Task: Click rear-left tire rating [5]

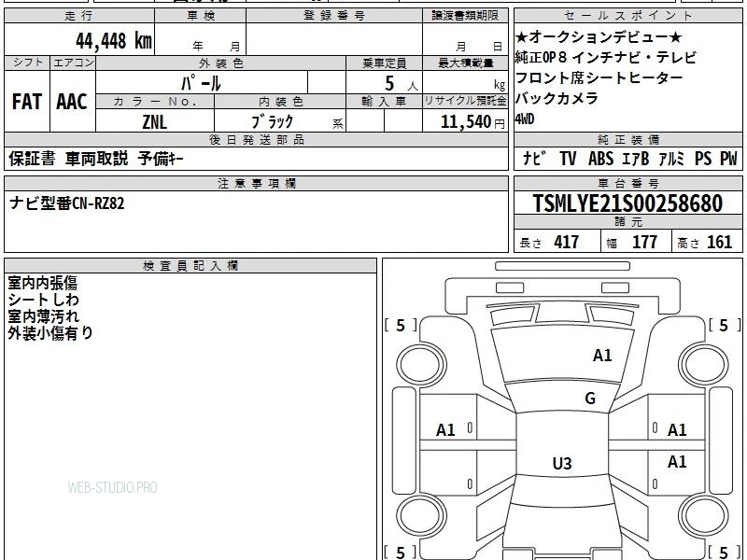Action: [401, 553]
